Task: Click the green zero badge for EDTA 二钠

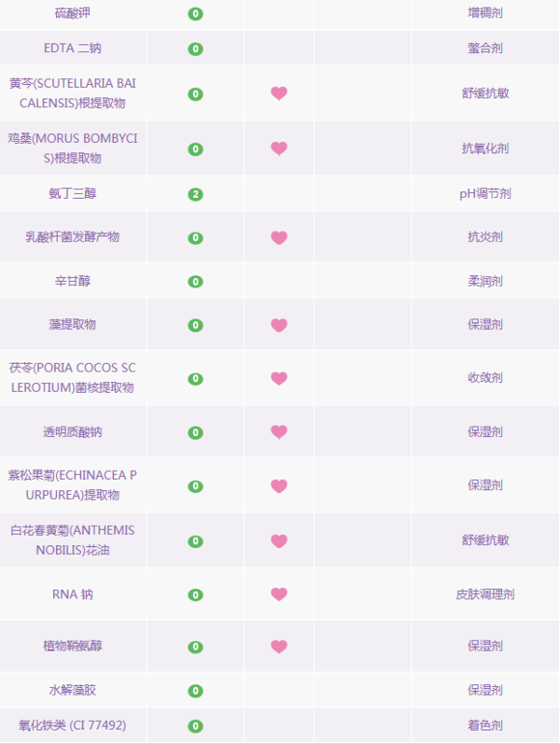Action: [x=195, y=49]
